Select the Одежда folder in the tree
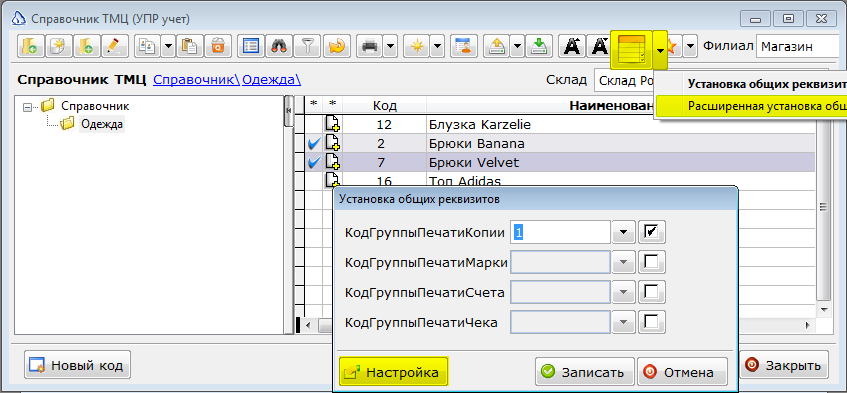Screen dimensions: 847x393 pos(102,125)
